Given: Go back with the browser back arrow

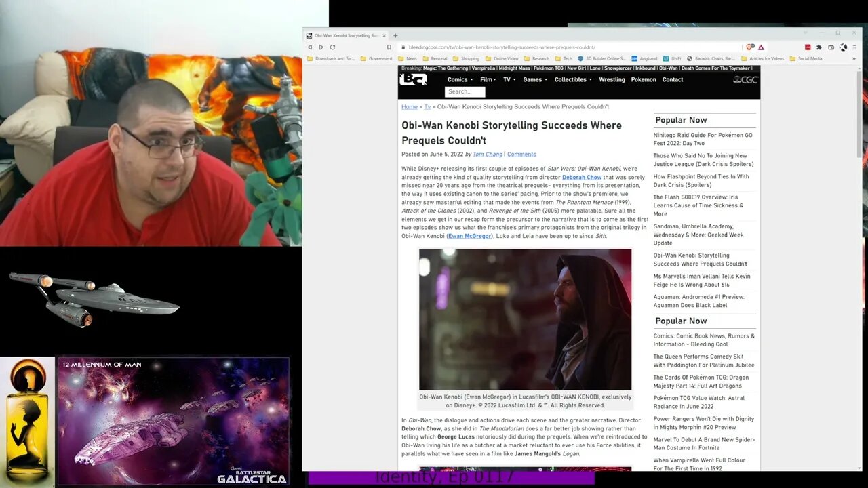Looking at the screenshot, I should (x=310, y=47).
